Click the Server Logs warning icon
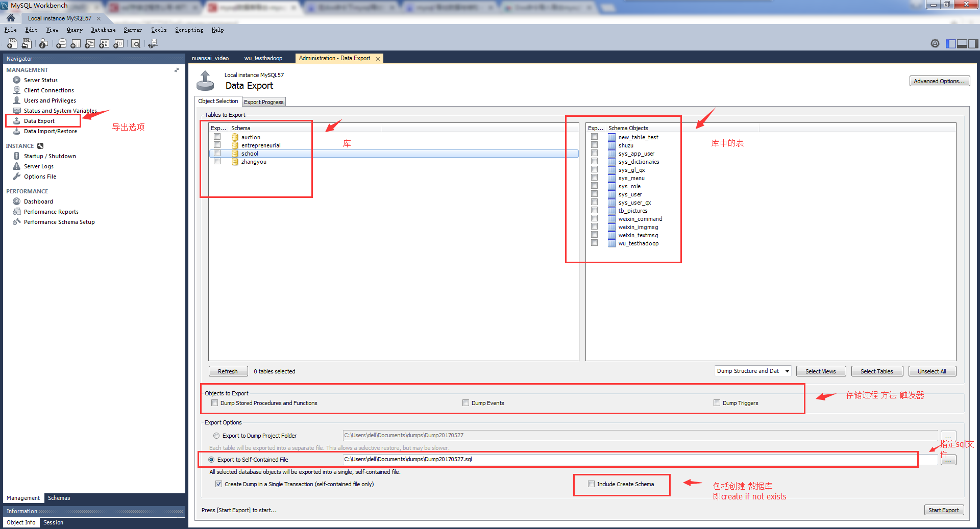980x529 pixels. pos(17,166)
